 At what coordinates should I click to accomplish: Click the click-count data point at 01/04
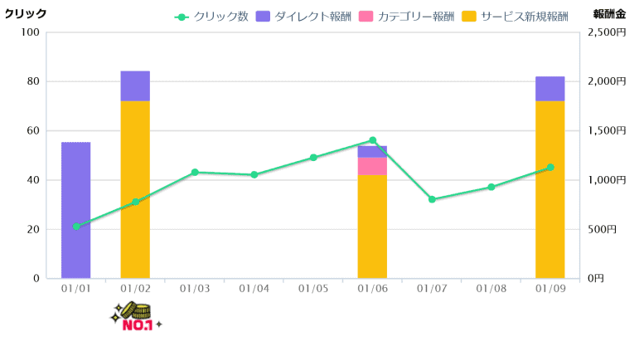click(x=254, y=175)
